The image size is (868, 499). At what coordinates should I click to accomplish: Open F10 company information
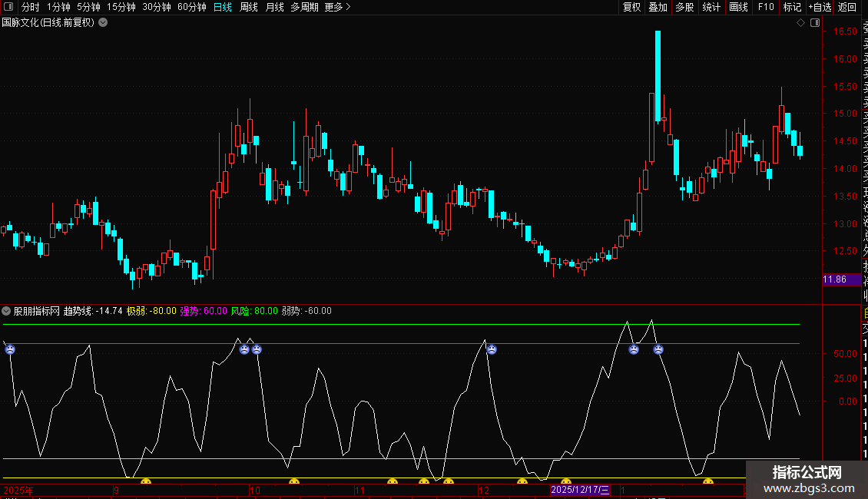[766, 7]
